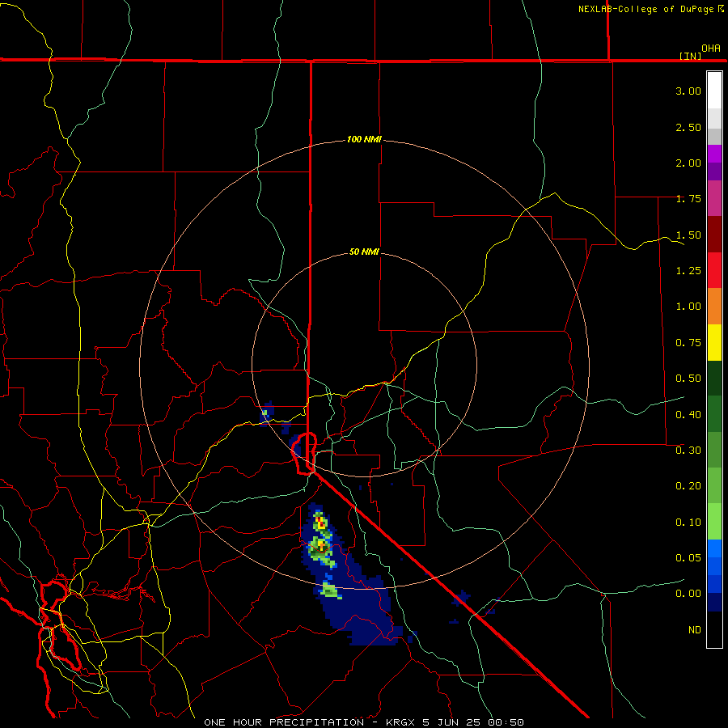
Task: Click the bright magenta legend swatch above 2.00
Action: click(x=714, y=154)
